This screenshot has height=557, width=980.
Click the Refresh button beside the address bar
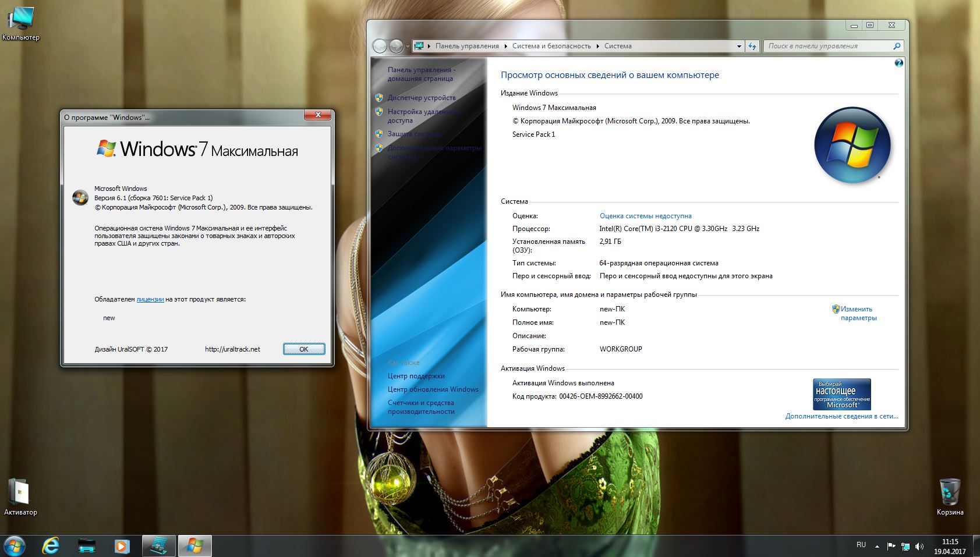(752, 46)
